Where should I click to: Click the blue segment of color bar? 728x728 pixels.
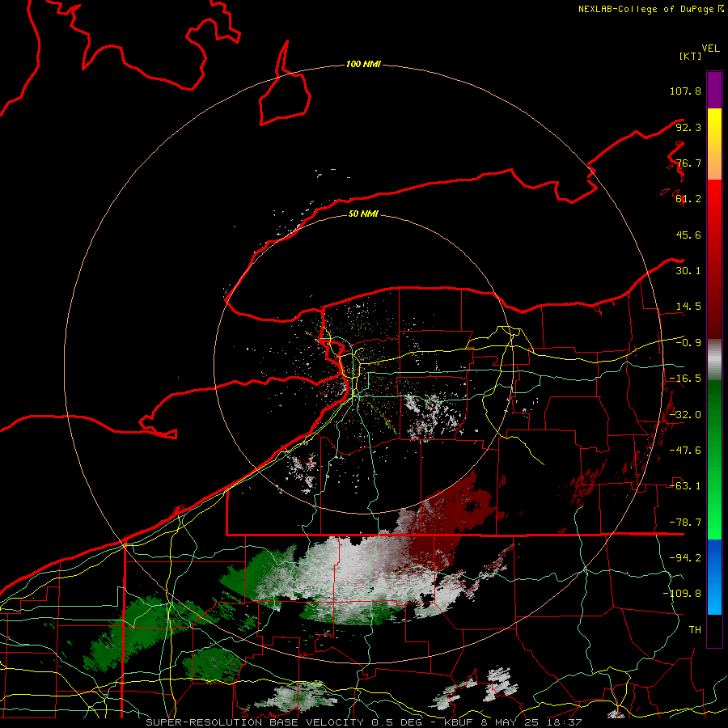coord(714,577)
